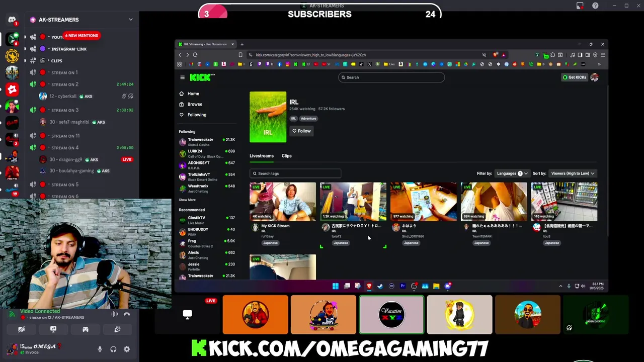Open Discord soundboard button
Screen dimensions: 644x362
point(117,329)
